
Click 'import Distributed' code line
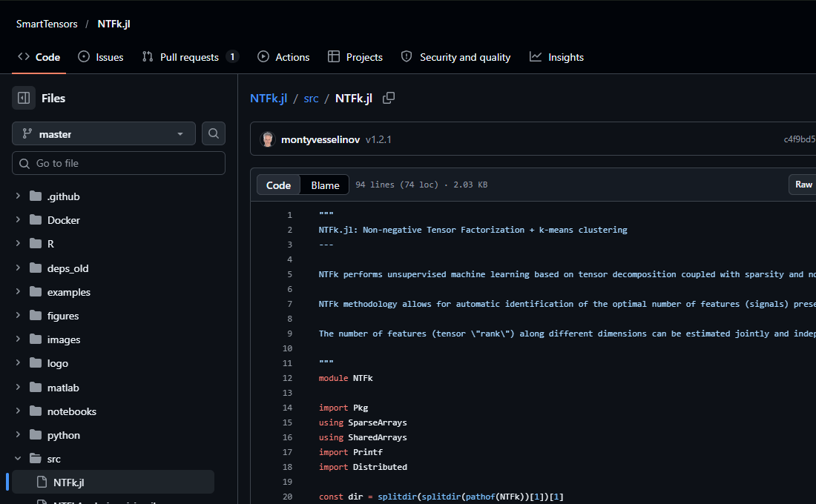click(x=363, y=467)
